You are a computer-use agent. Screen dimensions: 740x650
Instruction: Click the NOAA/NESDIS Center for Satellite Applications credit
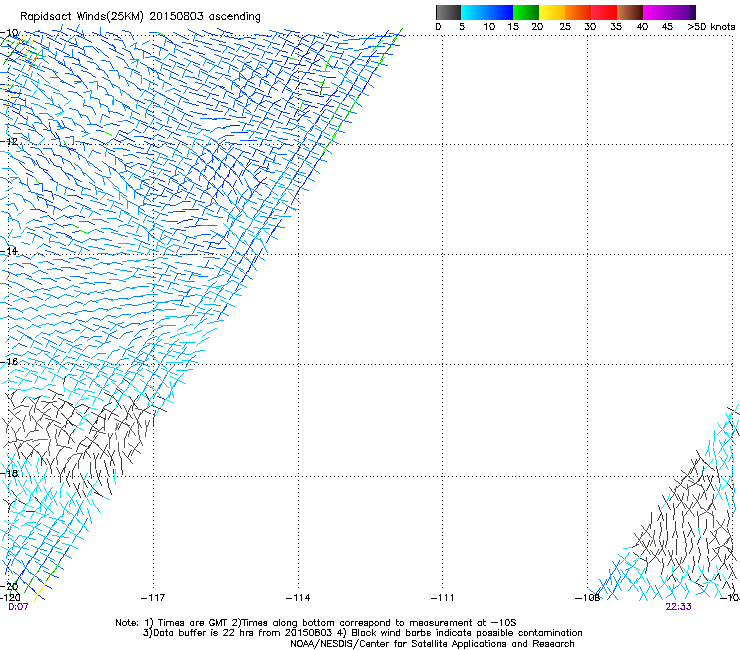(x=432, y=644)
